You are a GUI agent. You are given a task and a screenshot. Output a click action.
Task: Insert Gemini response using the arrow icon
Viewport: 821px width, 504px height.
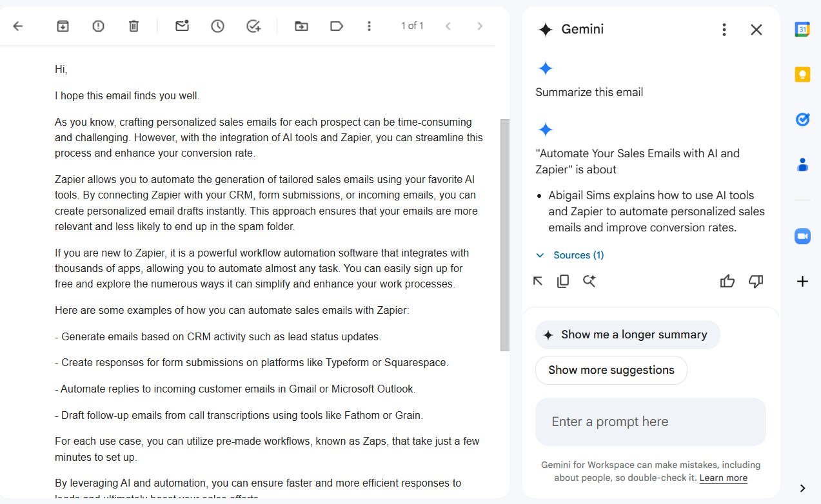click(538, 281)
